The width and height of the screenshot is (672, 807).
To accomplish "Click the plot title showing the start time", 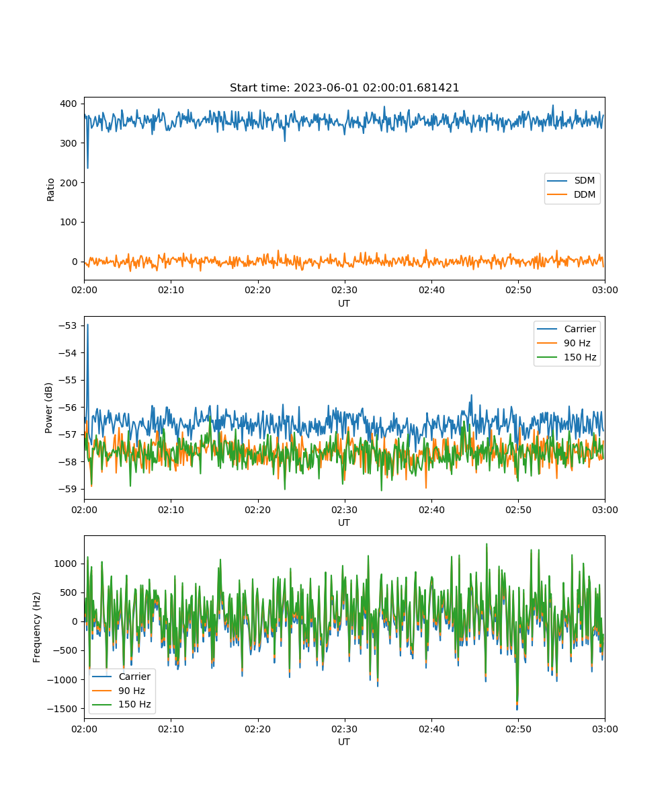I will tap(344, 88).
